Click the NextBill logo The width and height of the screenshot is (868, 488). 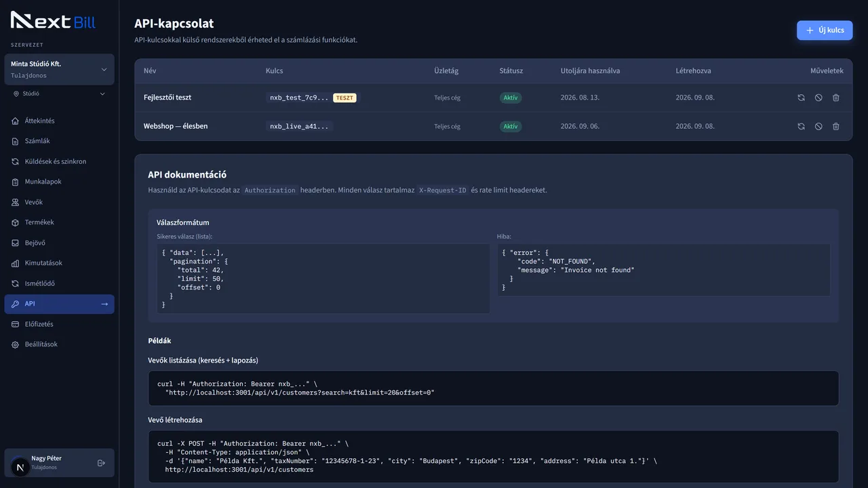(x=53, y=20)
